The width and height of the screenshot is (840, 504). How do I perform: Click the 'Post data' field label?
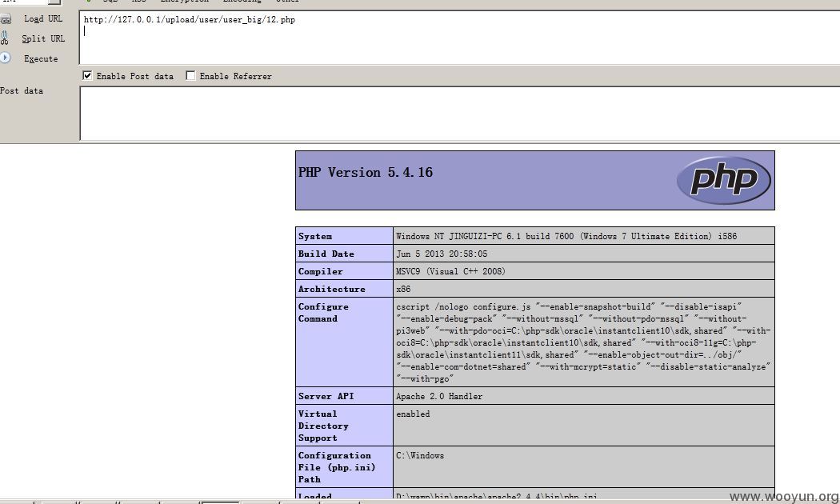22,90
